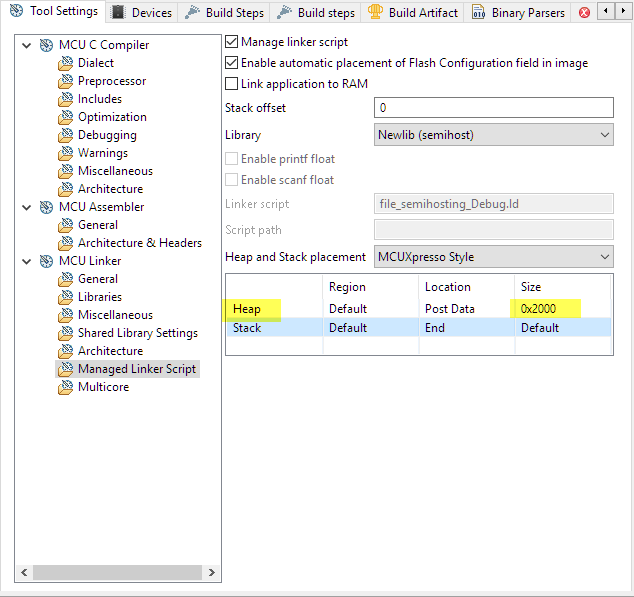Click the MCU C Compiler group icon
Viewport: 634px width, 597px height.
pyautogui.click(x=46, y=45)
